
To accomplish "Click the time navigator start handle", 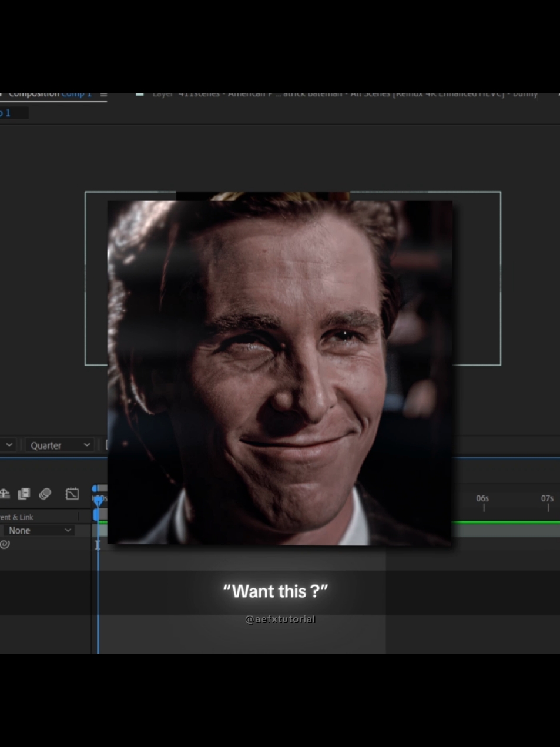I will pyautogui.click(x=95, y=488).
